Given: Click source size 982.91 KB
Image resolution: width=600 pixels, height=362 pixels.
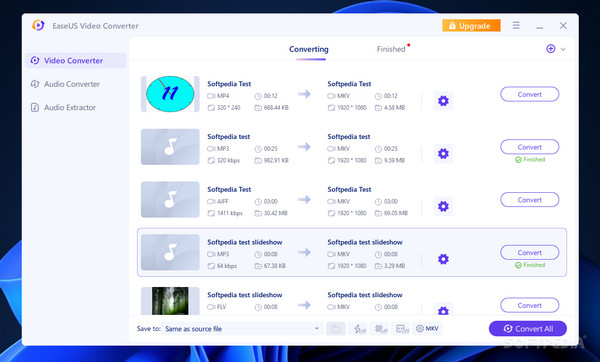Looking at the screenshot, I should [x=276, y=160].
